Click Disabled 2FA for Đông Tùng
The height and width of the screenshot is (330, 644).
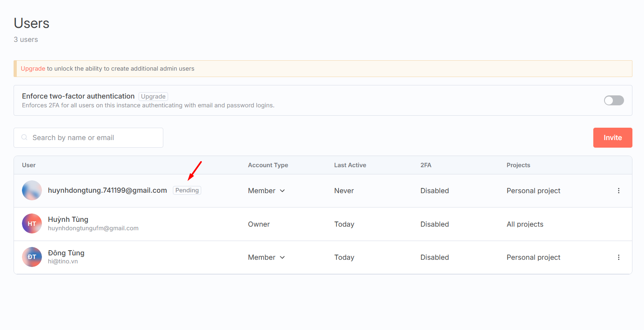pyautogui.click(x=434, y=257)
